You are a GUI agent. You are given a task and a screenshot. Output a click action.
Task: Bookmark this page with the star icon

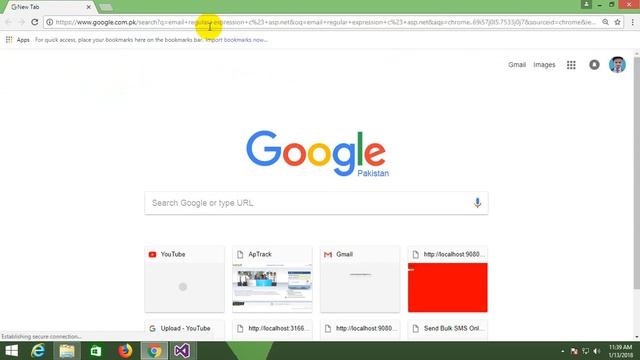pyautogui.click(x=617, y=22)
